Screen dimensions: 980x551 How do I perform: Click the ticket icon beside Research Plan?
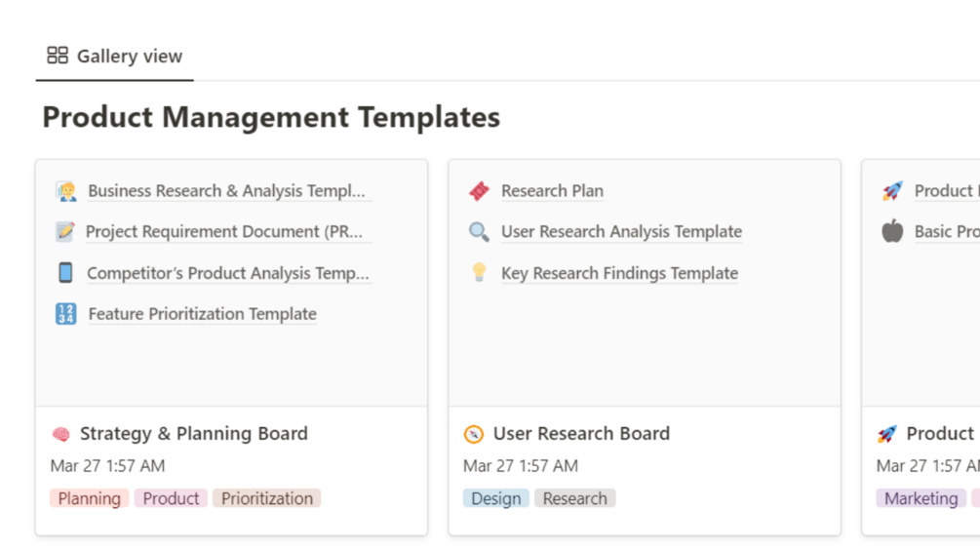479,191
